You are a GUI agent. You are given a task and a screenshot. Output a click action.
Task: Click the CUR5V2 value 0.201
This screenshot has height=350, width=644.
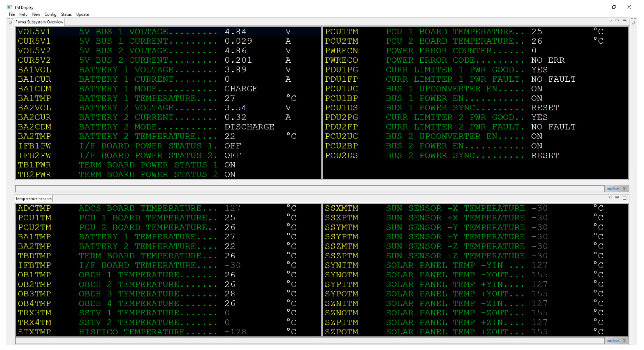point(238,60)
